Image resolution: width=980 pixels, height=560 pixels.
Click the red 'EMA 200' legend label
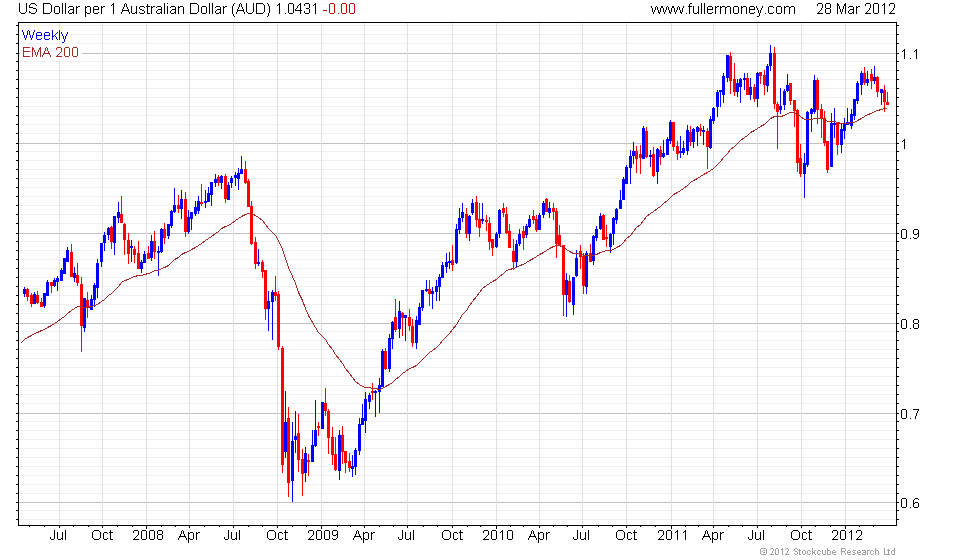point(50,52)
